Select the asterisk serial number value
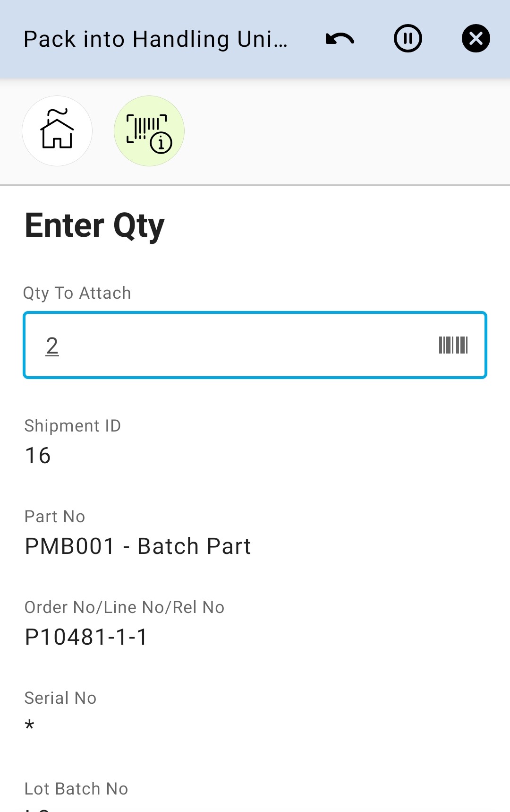The image size is (510, 812). pos(30,725)
